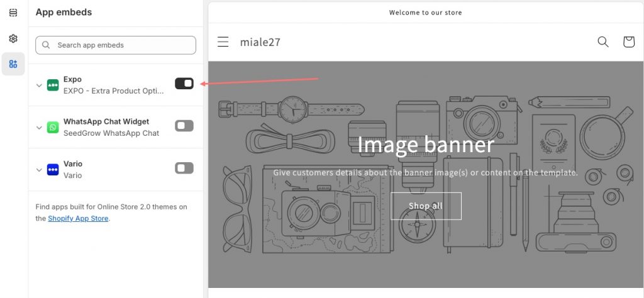Image resolution: width=644 pixels, height=298 pixels.
Task: Select the banner description text
Action: 426,173
